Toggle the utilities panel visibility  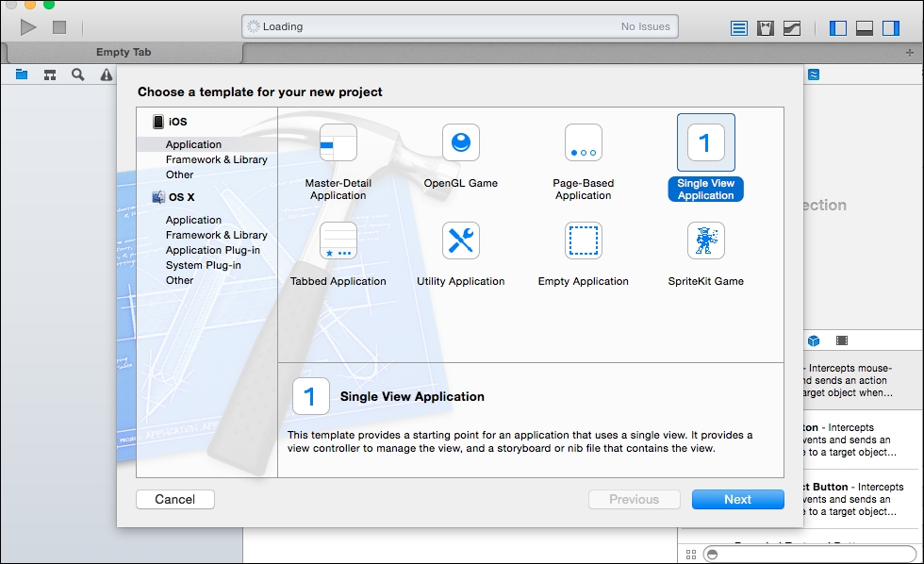point(887,27)
